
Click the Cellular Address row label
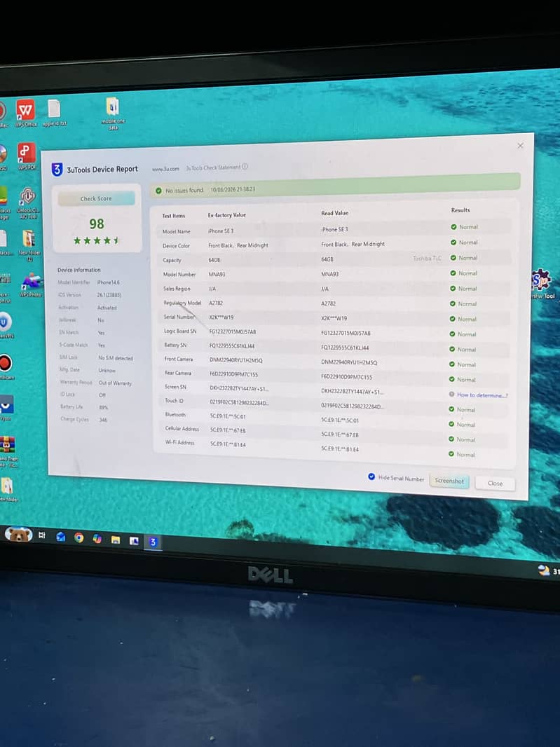[x=182, y=429]
